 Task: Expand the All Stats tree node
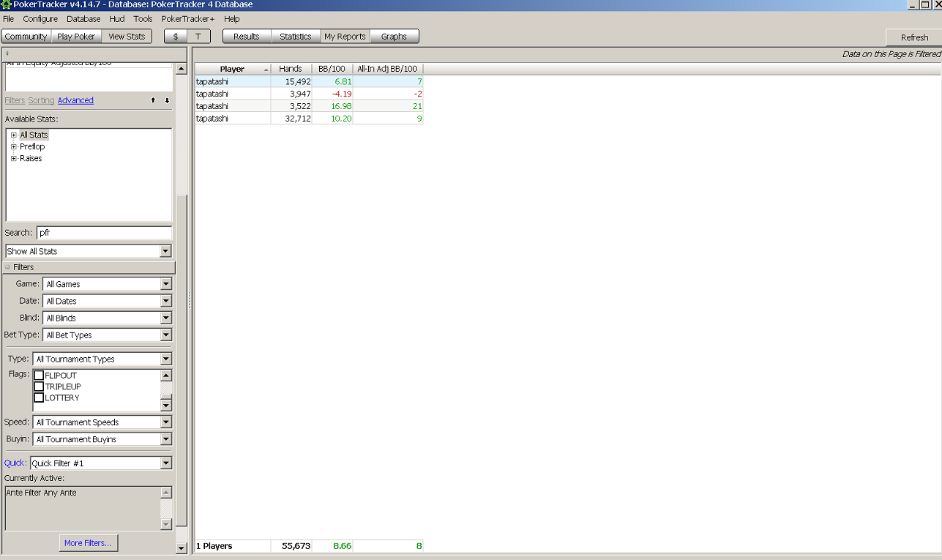tap(14, 135)
